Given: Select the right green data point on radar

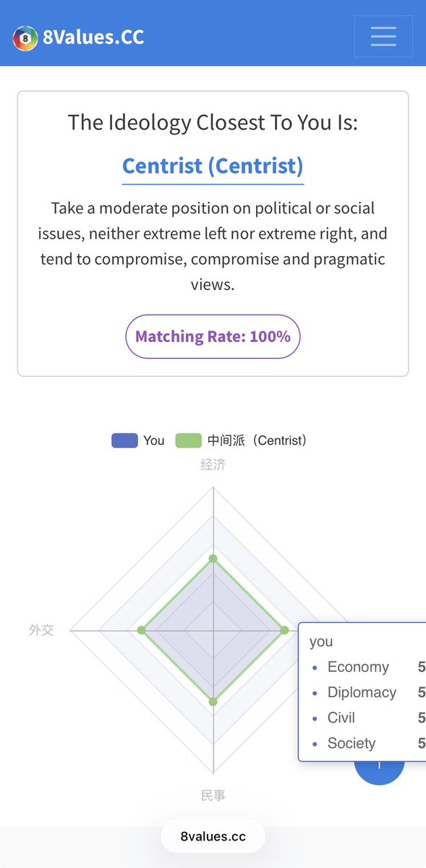Looking at the screenshot, I should pos(284,631).
